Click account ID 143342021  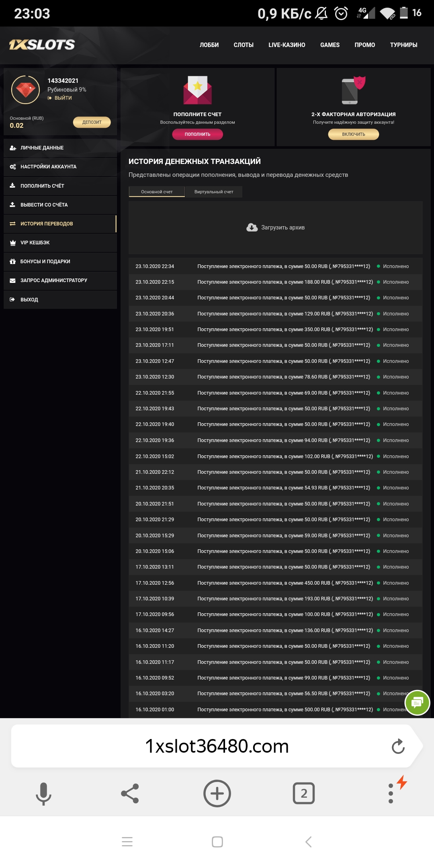click(x=63, y=81)
